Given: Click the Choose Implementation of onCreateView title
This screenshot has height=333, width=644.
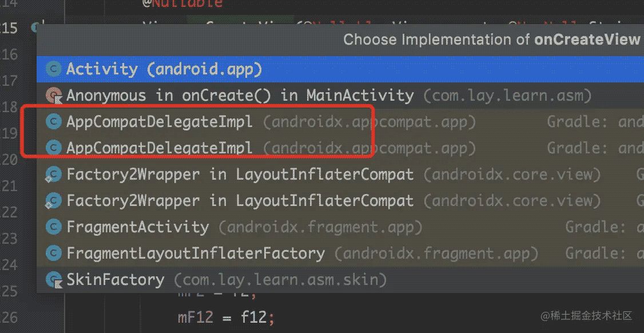Looking at the screenshot, I should [491, 39].
